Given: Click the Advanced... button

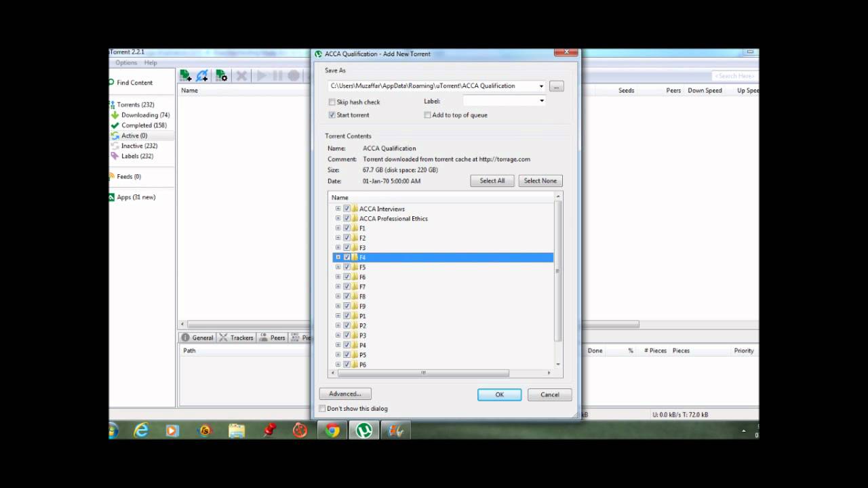Looking at the screenshot, I should (x=345, y=394).
